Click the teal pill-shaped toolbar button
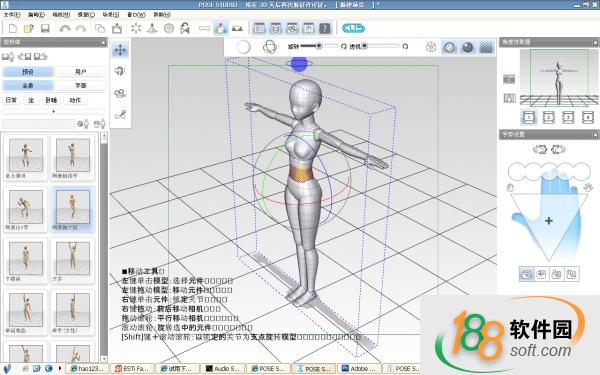Screen dimensions: 600x375 click(x=353, y=28)
